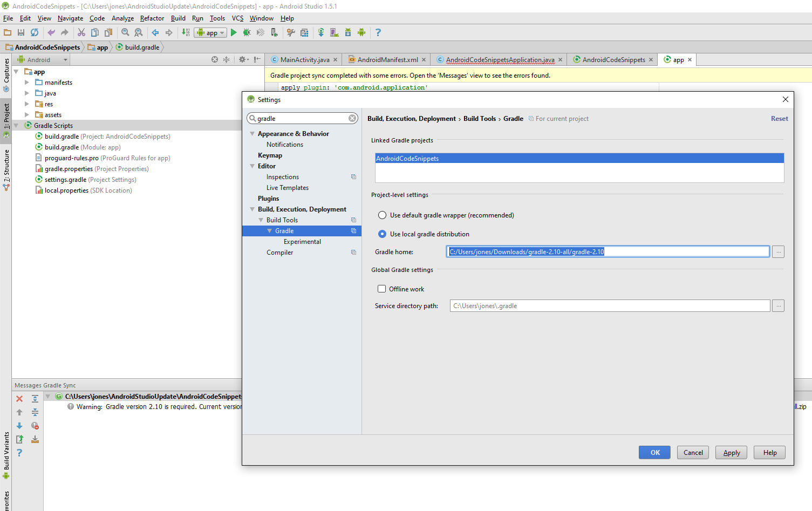The height and width of the screenshot is (511, 812).
Task: Collapse Gradle Scripts tree node
Action: click(16, 125)
